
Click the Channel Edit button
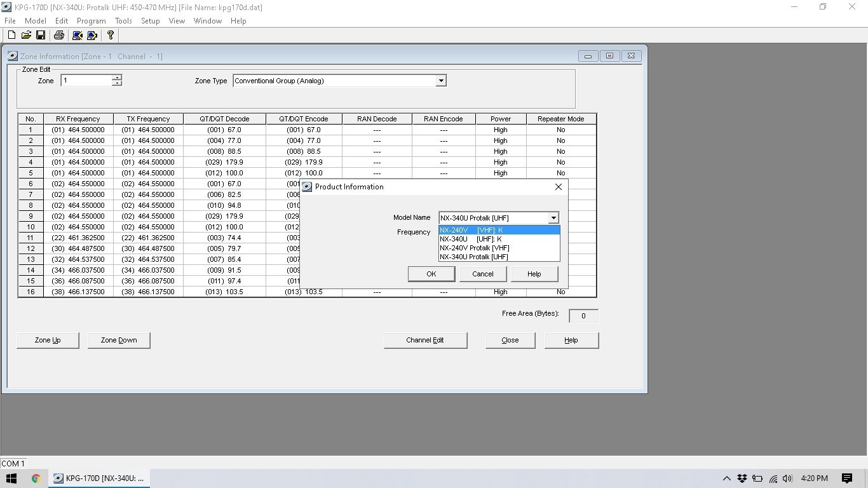click(x=425, y=340)
